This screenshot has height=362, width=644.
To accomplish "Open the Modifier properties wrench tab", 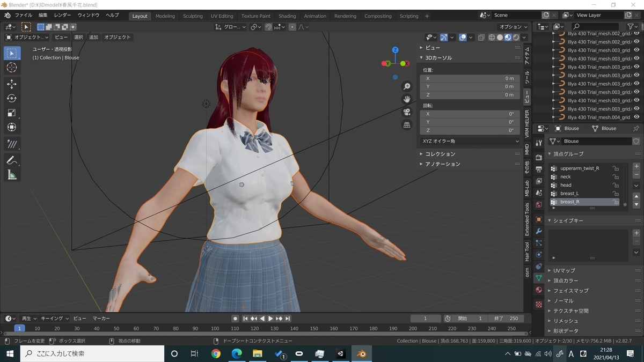I will point(539,231).
